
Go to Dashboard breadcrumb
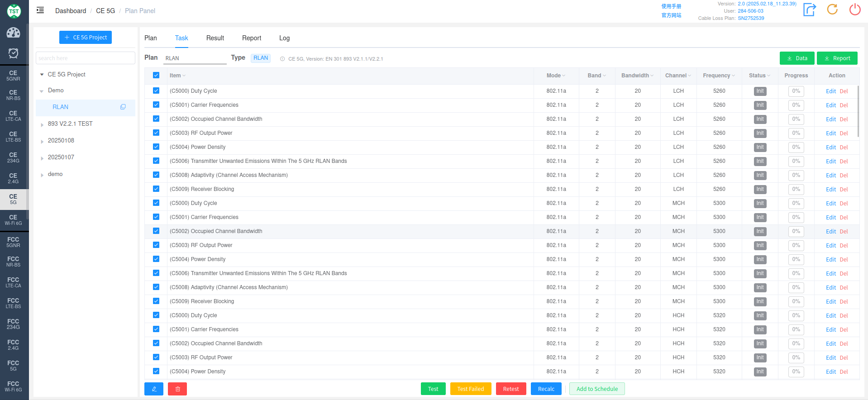click(71, 11)
